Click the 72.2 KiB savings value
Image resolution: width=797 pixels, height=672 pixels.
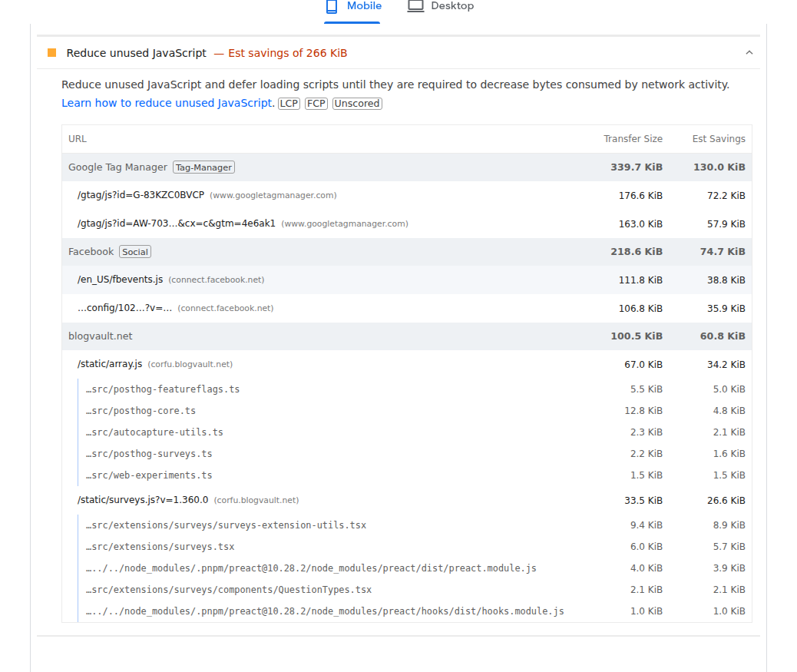point(726,196)
